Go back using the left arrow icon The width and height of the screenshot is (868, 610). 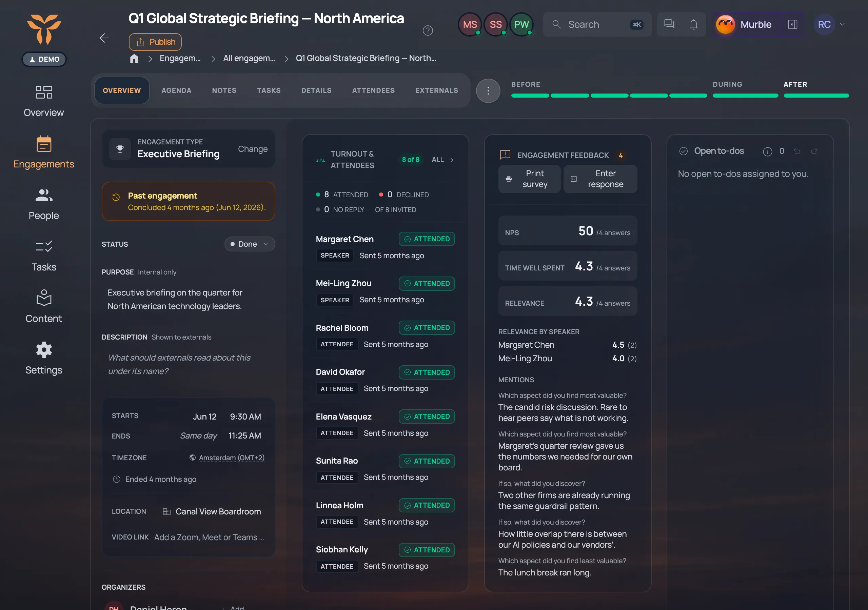coord(104,38)
